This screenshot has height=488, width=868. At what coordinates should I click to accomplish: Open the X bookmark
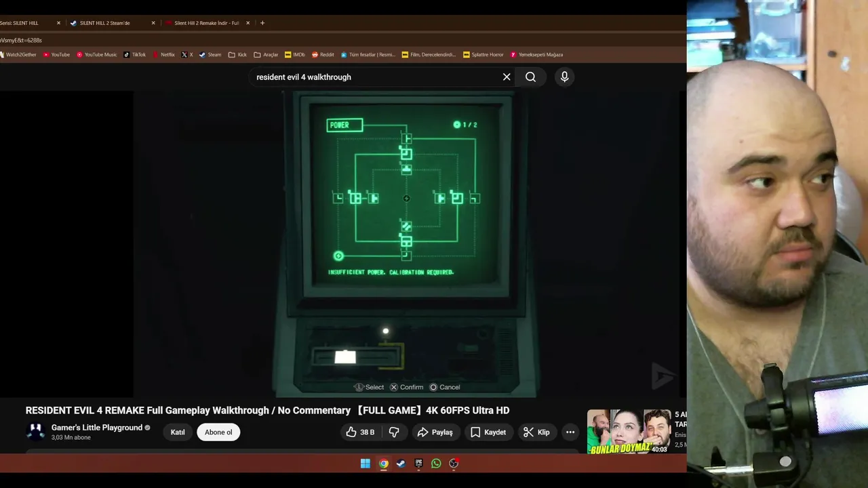click(x=187, y=54)
